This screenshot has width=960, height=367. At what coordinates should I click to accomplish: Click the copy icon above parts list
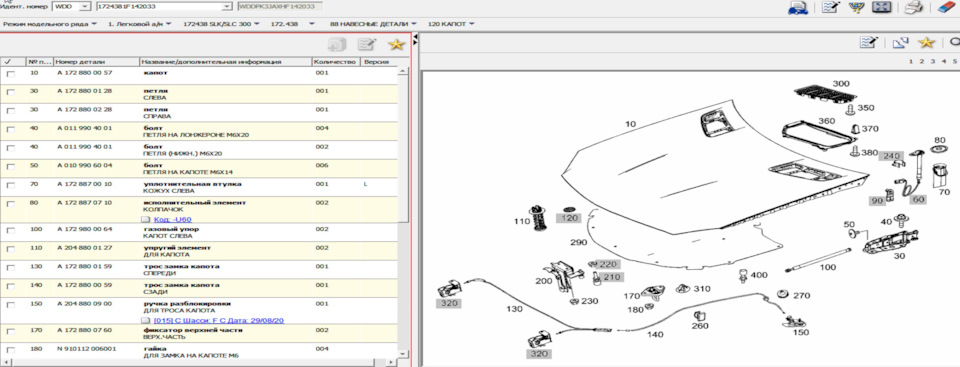(337, 44)
